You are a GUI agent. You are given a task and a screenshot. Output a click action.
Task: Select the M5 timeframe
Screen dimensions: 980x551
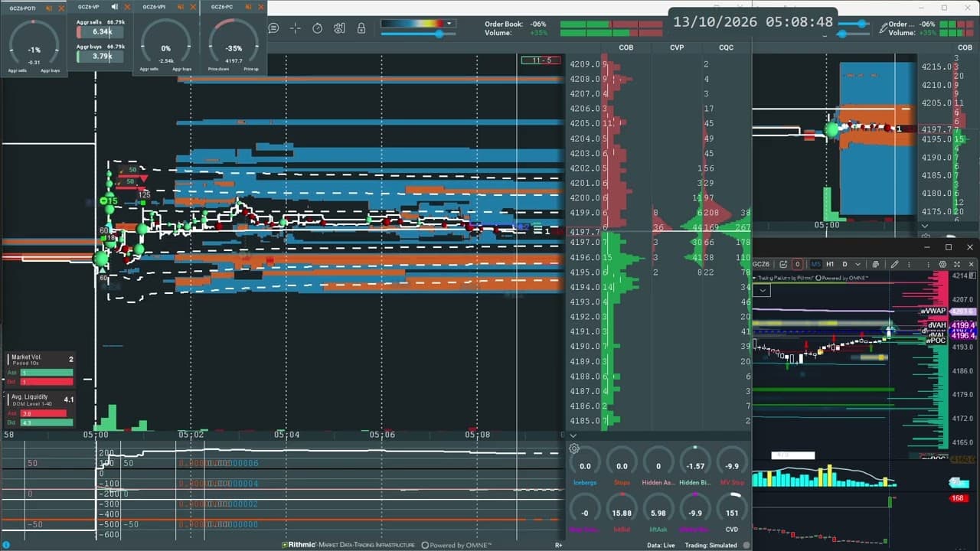point(816,264)
